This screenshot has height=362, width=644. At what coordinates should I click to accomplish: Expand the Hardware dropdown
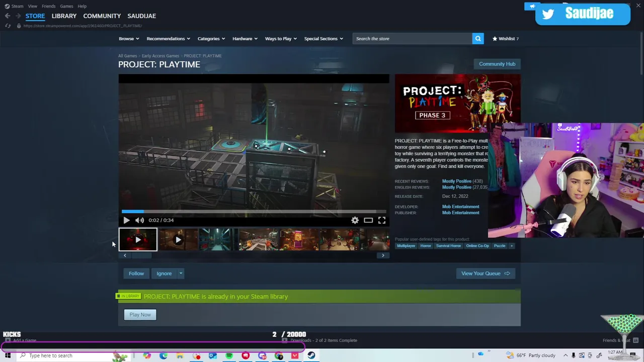click(x=245, y=39)
